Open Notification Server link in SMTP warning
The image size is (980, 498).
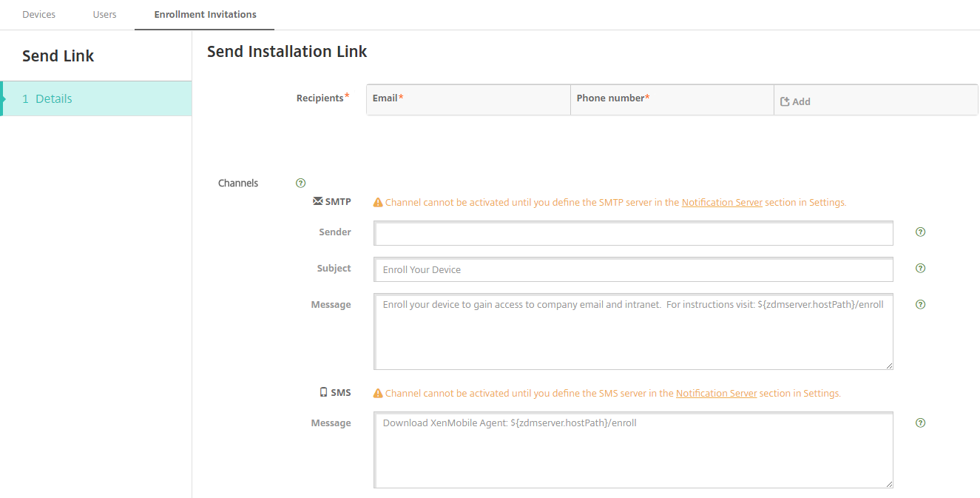(722, 202)
